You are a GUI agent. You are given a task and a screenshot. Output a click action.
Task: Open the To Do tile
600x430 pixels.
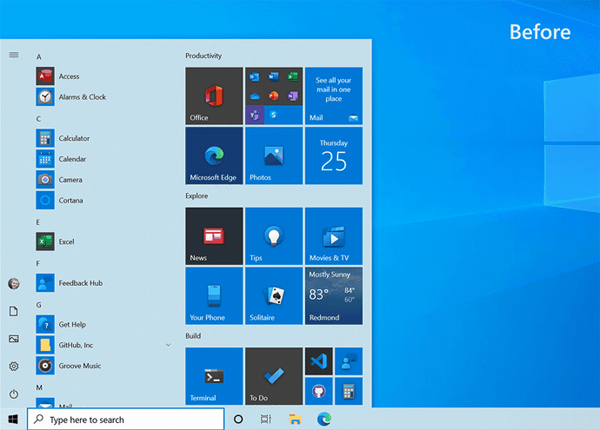coord(273,377)
